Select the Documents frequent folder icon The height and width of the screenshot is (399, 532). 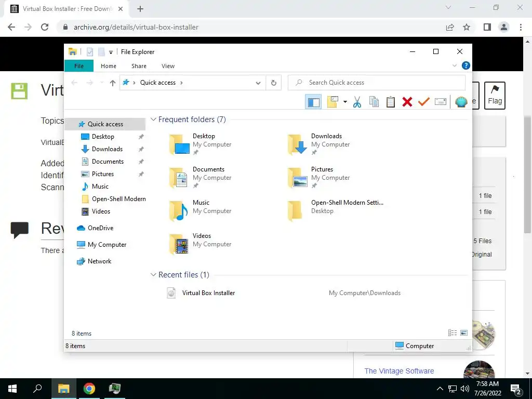pyautogui.click(x=179, y=178)
